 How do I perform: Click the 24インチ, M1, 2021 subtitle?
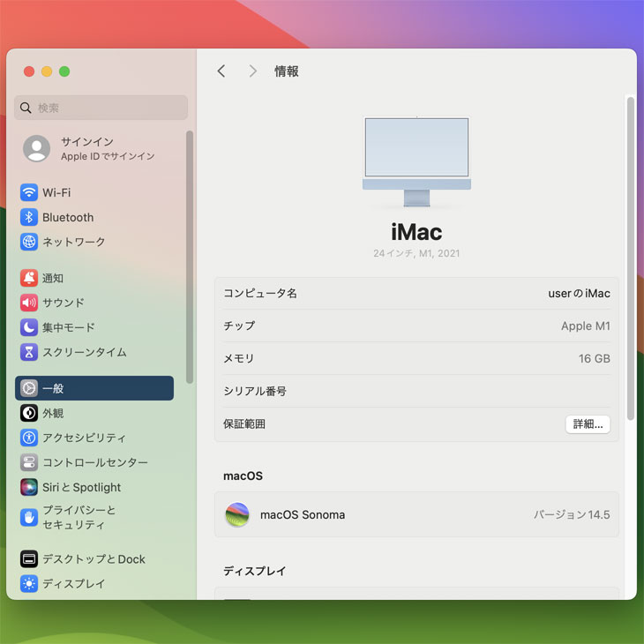(416, 253)
